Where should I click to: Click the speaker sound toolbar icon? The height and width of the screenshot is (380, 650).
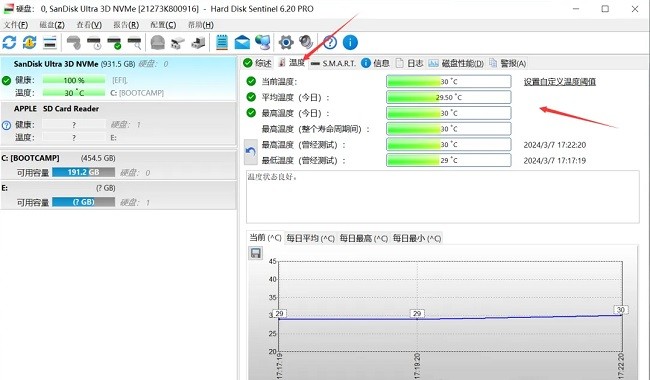(306, 42)
